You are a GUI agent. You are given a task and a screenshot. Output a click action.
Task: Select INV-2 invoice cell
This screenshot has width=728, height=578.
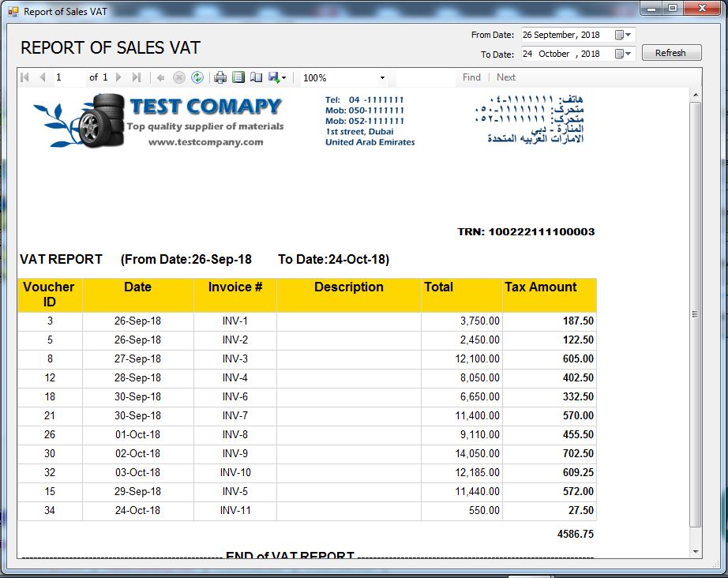click(235, 340)
